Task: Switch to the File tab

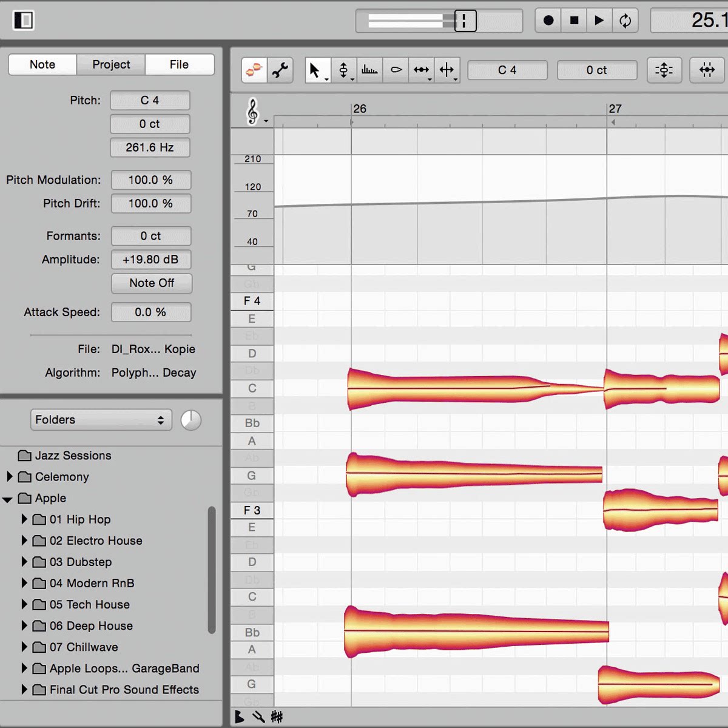Action: pos(179,64)
